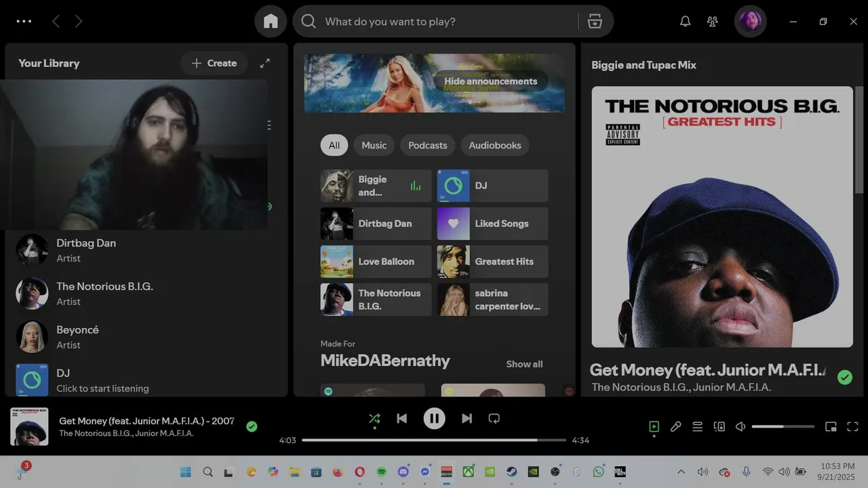Open Liked Songs tile

tap(492, 224)
